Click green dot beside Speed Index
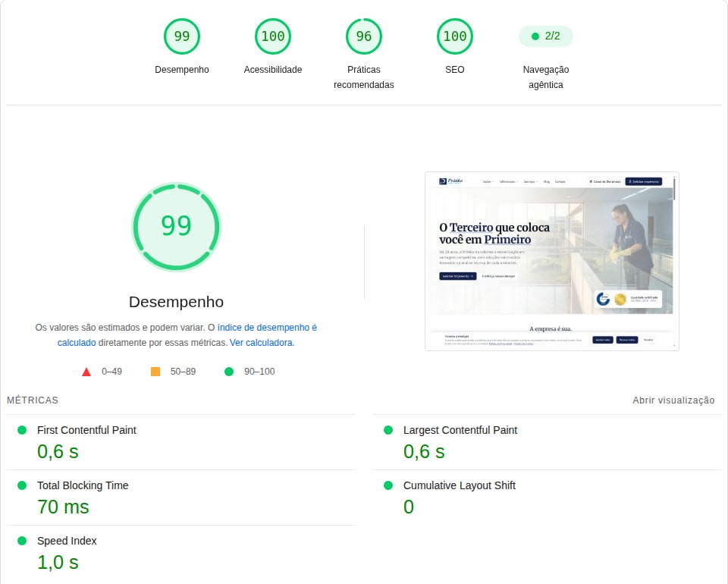728x584 pixels. pyautogui.click(x=22, y=540)
